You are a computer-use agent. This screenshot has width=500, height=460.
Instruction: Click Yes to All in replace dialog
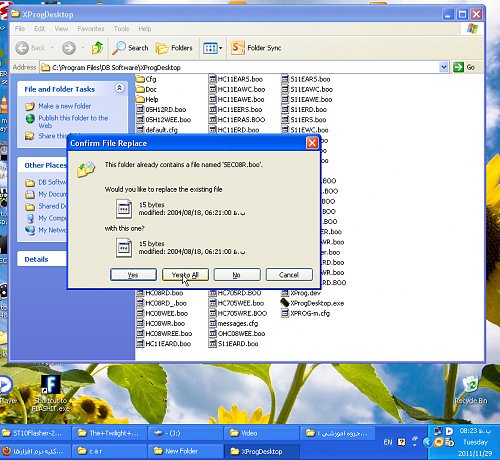(x=185, y=275)
